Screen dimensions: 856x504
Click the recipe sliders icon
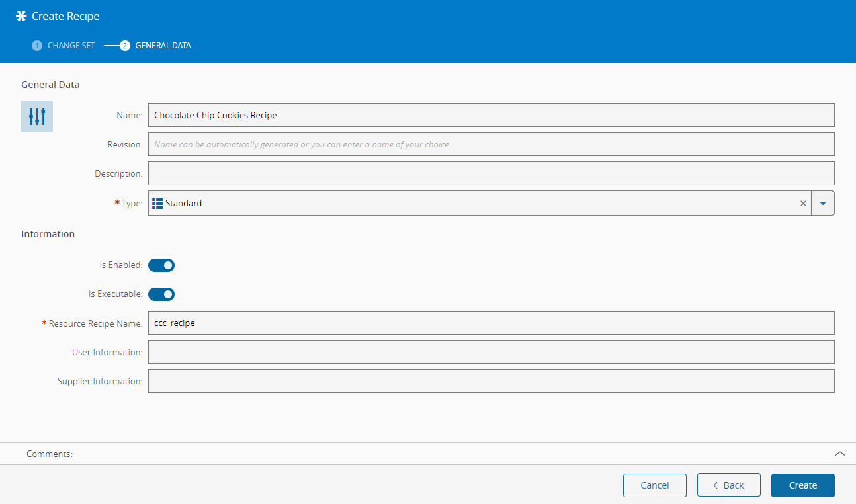[x=37, y=116]
